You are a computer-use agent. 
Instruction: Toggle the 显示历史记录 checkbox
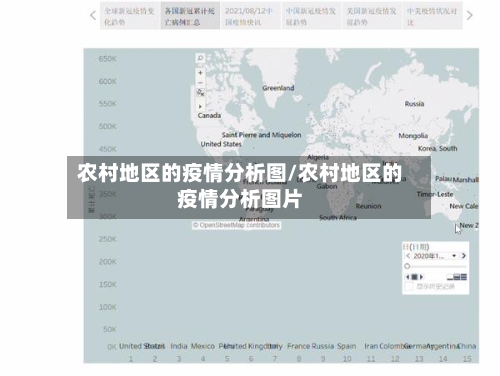tap(409, 287)
